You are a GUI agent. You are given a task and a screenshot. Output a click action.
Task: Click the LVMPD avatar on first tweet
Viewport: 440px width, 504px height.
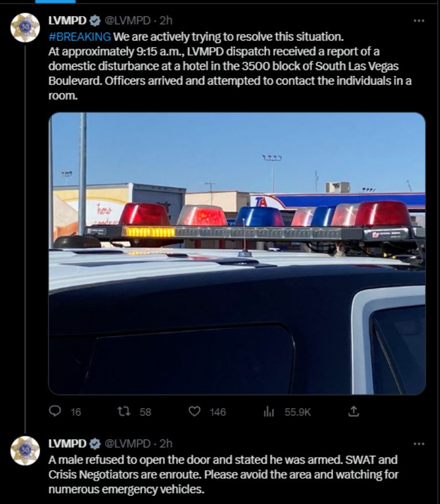click(x=25, y=28)
